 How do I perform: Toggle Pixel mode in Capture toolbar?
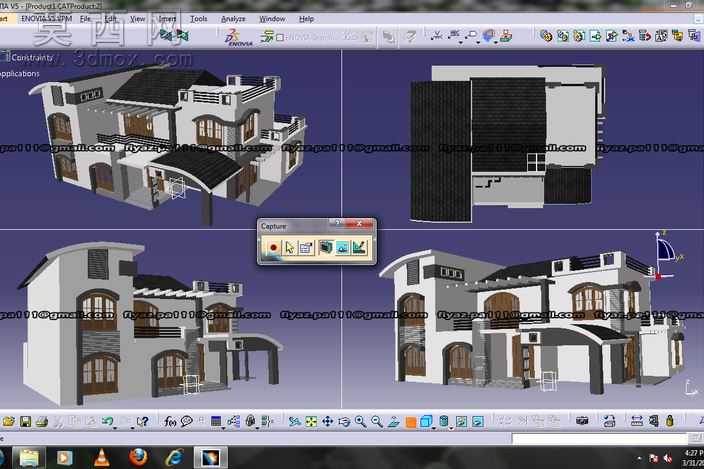coord(343,247)
